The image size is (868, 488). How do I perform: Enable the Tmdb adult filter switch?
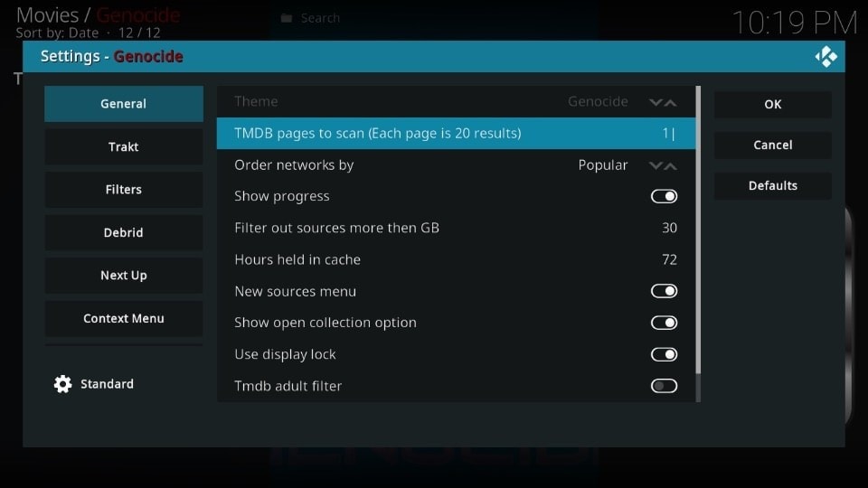click(x=664, y=386)
